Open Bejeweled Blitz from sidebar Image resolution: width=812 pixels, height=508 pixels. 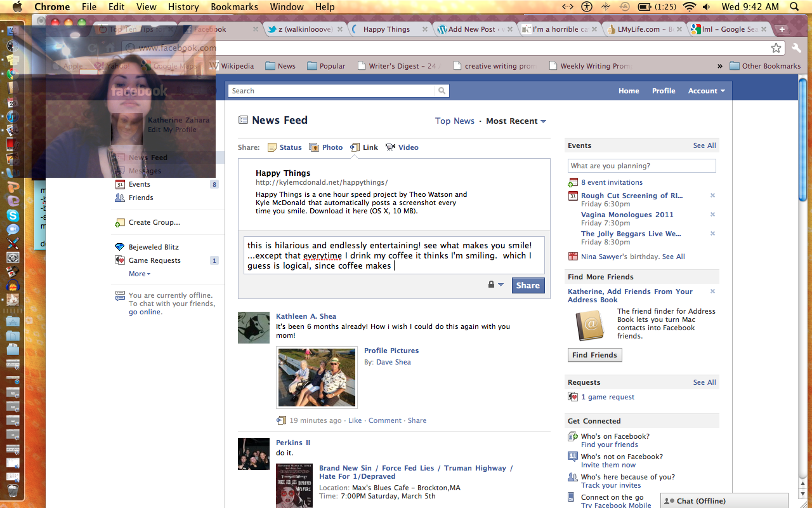tap(154, 247)
